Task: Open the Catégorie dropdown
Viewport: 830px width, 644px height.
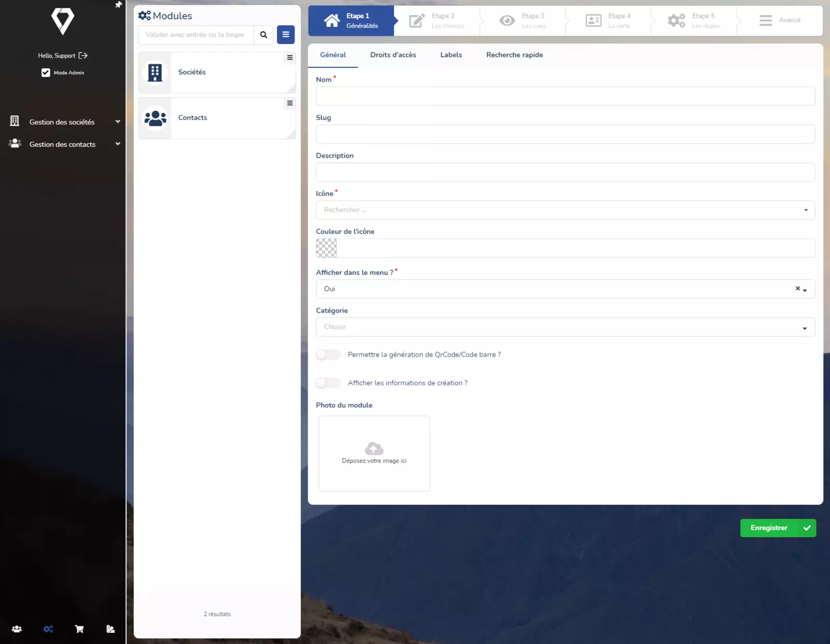Action: pos(565,327)
